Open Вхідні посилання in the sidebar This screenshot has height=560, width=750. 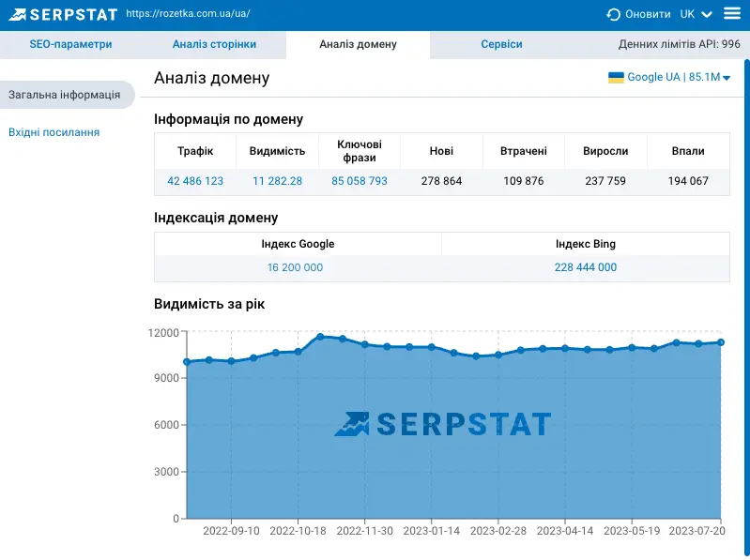(54, 132)
